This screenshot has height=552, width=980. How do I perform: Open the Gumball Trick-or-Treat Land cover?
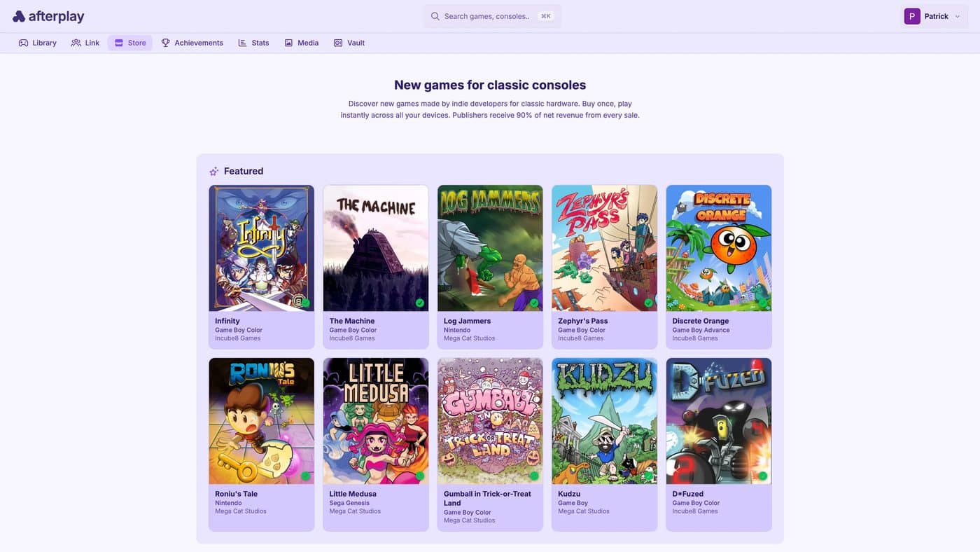490,421
